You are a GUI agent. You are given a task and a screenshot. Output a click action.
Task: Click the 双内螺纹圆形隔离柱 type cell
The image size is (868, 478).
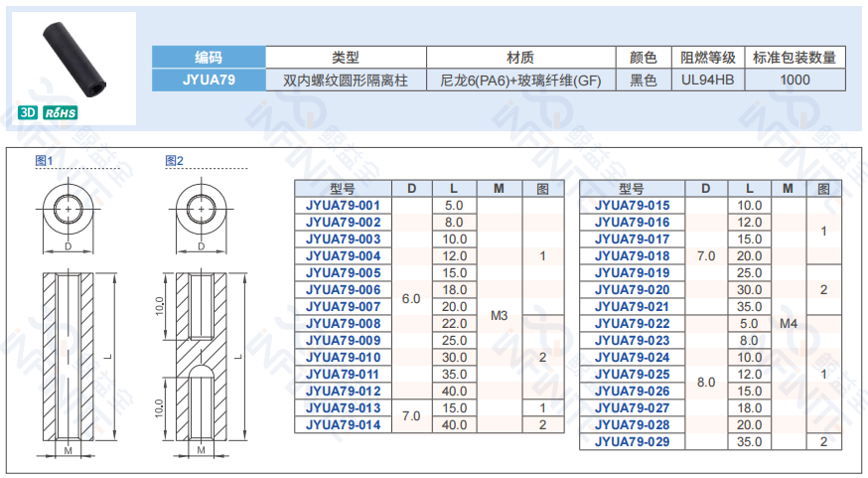(346, 80)
